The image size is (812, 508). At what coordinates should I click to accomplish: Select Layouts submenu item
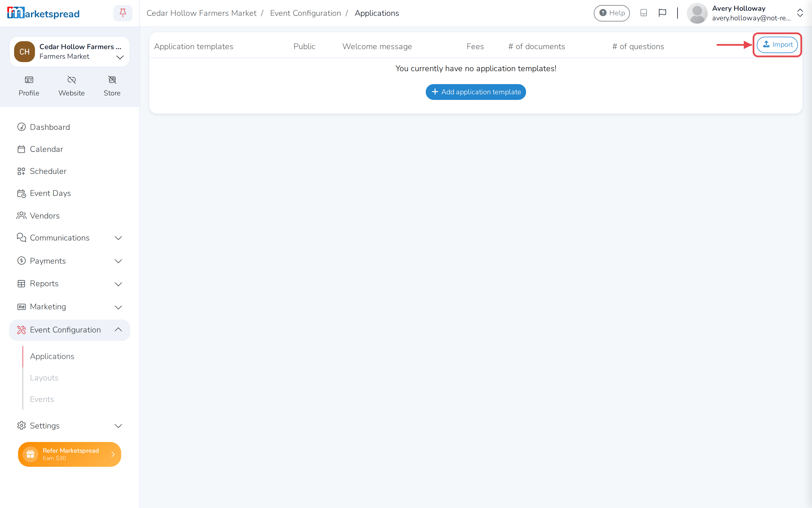[44, 378]
